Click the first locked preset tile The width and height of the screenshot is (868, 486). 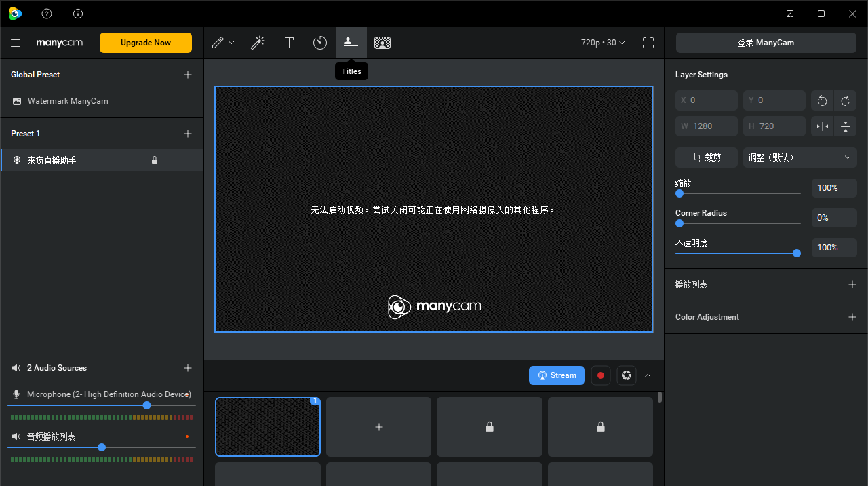[x=490, y=427]
